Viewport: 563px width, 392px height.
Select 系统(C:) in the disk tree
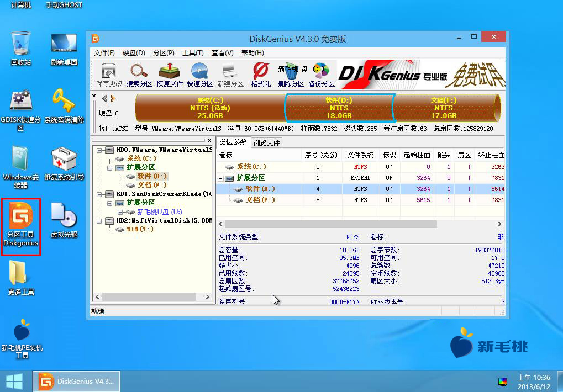(x=141, y=158)
